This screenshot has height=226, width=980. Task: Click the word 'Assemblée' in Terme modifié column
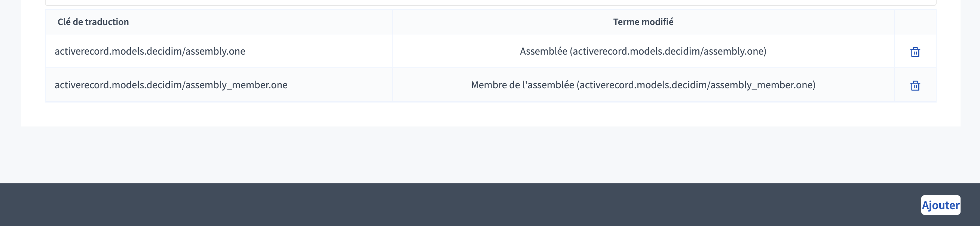tap(543, 51)
